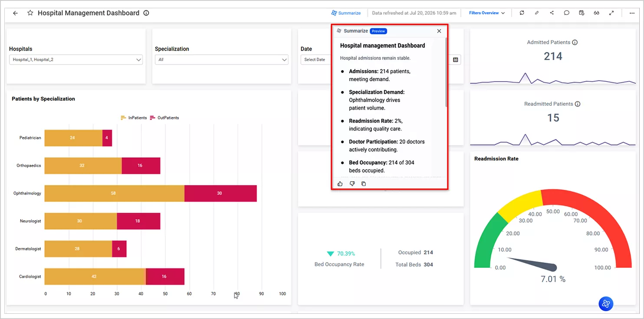
Task: Open the pencil edit dashboard icon
Action: (537, 13)
